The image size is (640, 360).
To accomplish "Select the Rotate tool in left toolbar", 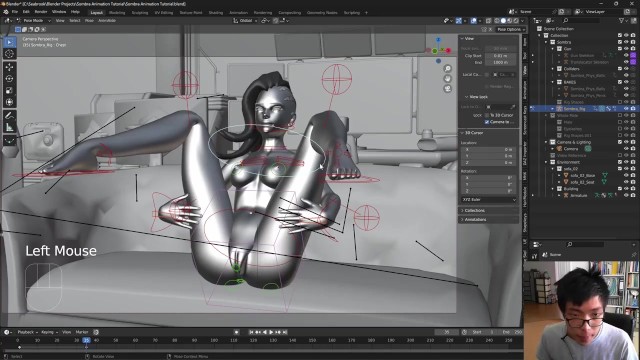I will (9, 78).
